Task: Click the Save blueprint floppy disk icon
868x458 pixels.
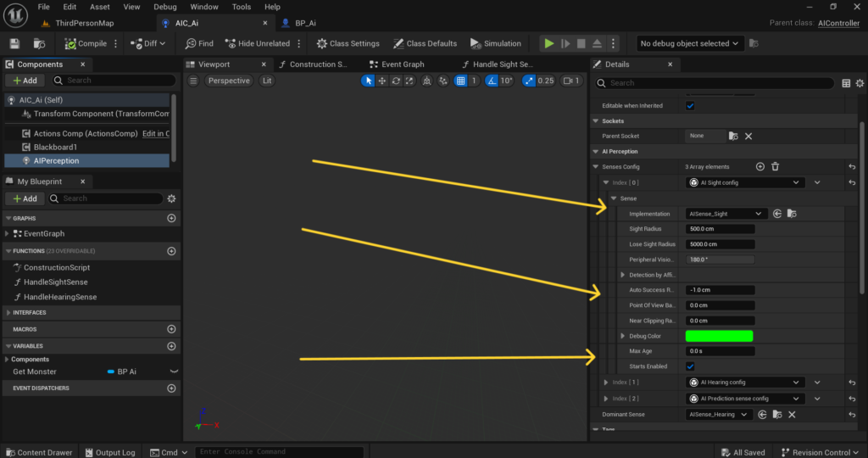Action: (15, 43)
